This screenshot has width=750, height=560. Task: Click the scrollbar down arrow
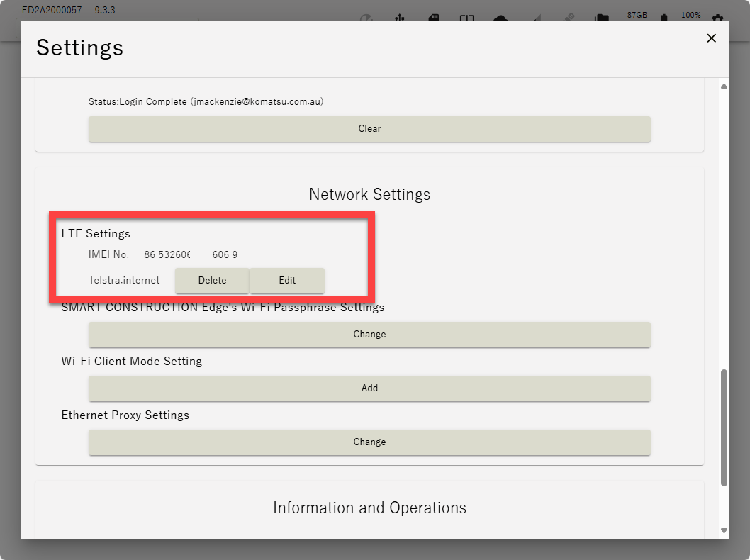(x=724, y=530)
